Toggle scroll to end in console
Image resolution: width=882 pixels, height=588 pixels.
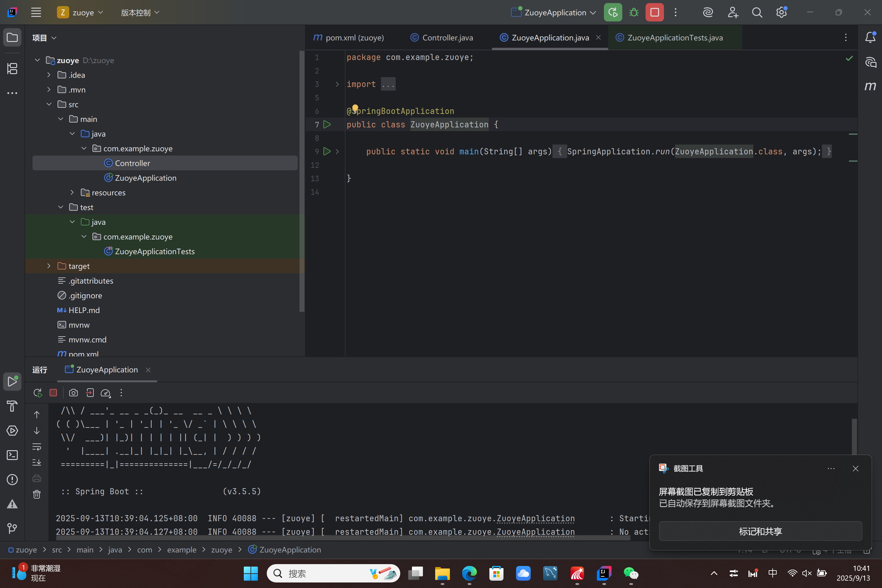[x=37, y=462]
